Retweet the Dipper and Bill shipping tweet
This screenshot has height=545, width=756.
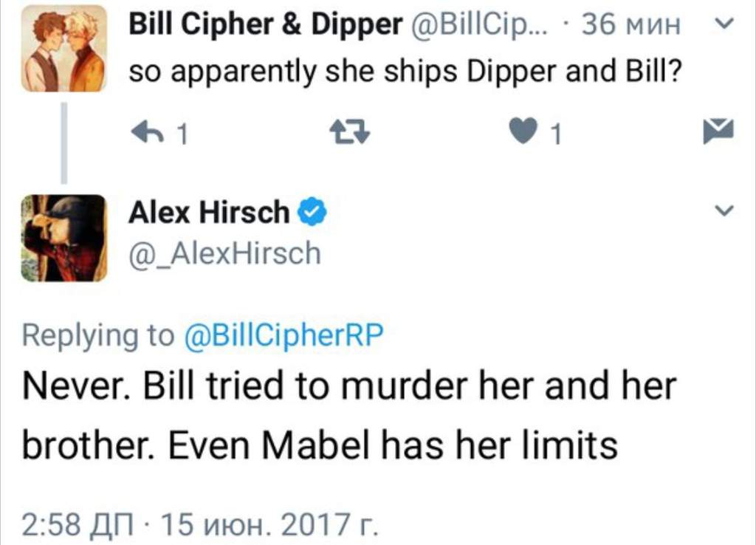350,132
